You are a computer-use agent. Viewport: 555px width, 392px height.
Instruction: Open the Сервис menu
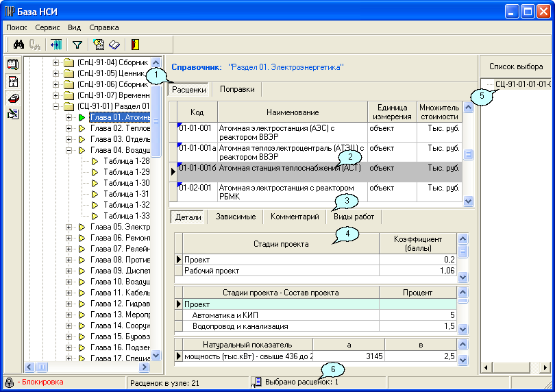47,27
